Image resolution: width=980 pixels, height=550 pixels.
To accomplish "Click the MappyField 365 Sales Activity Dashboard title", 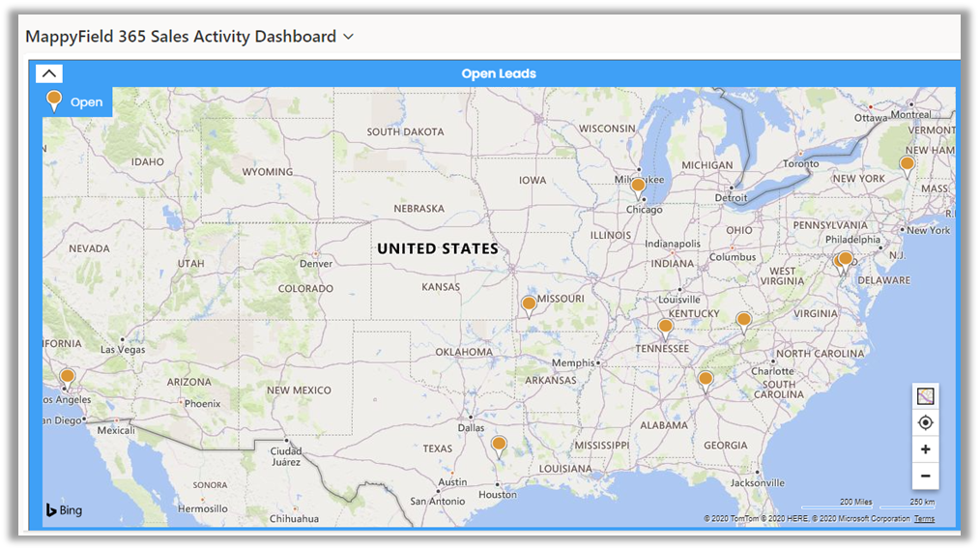I will coord(181,37).
